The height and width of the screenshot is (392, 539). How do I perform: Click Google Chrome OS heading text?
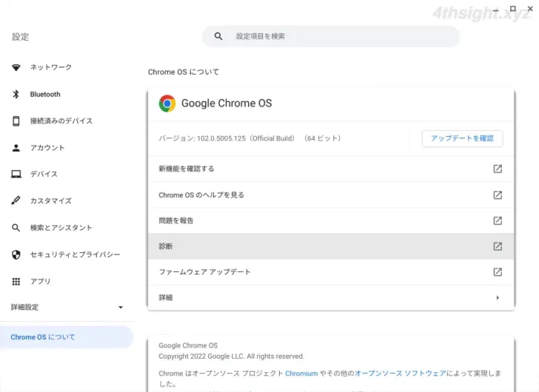click(x=227, y=104)
